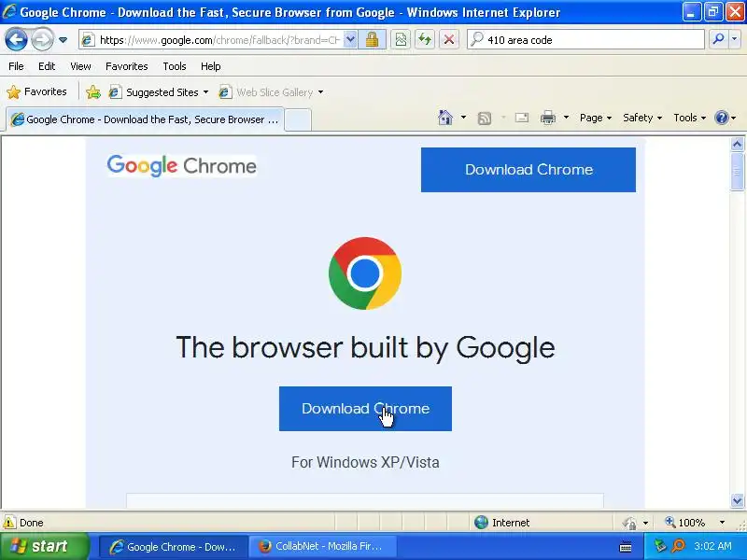
Task: Click the Favorites star button
Action: tap(36, 91)
